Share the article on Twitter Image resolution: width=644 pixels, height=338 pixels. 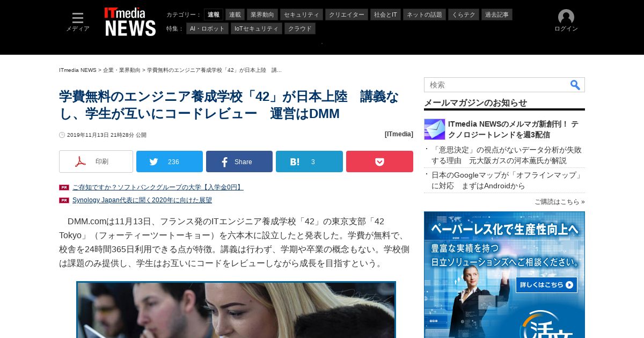(x=170, y=161)
